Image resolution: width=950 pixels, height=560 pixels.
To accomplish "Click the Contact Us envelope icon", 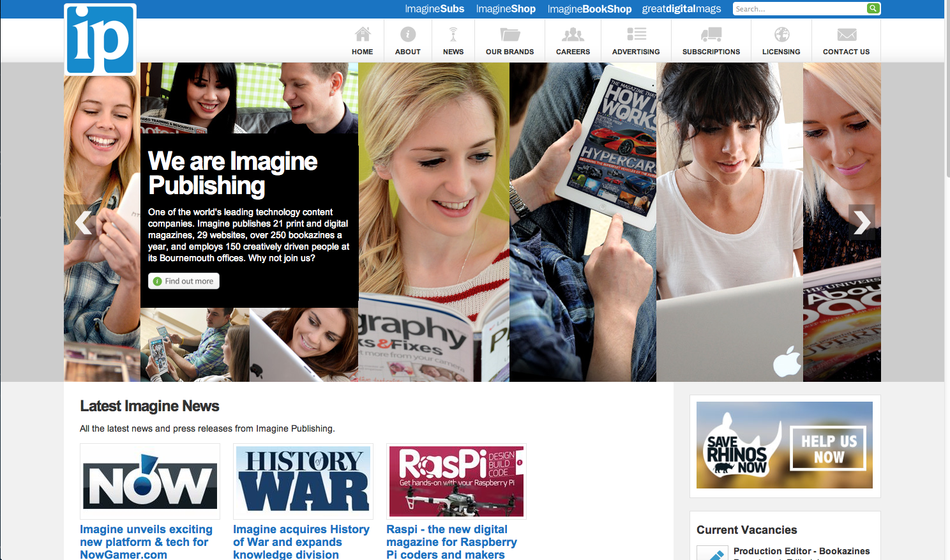I will [847, 34].
